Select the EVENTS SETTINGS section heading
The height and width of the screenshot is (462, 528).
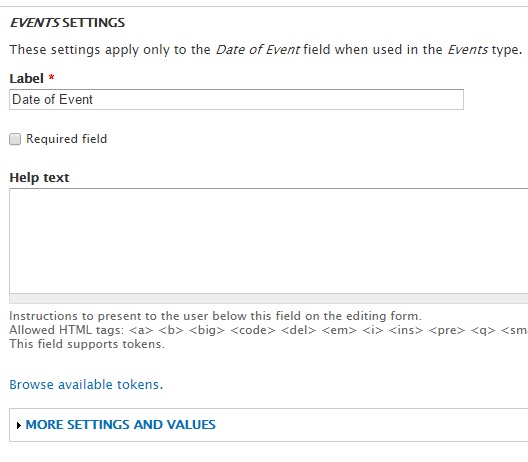click(67, 23)
